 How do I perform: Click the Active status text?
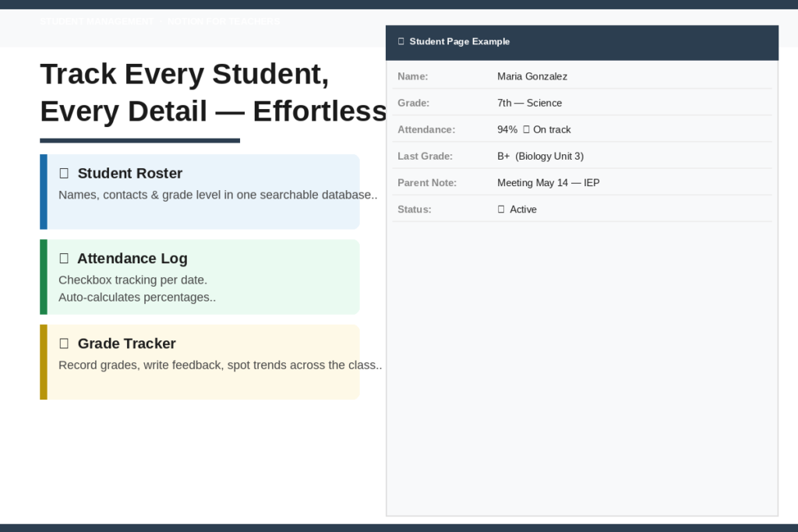(x=523, y=210)
